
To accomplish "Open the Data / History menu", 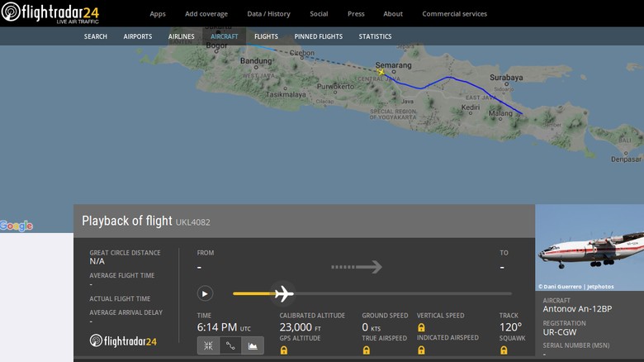I will (268, 13).
